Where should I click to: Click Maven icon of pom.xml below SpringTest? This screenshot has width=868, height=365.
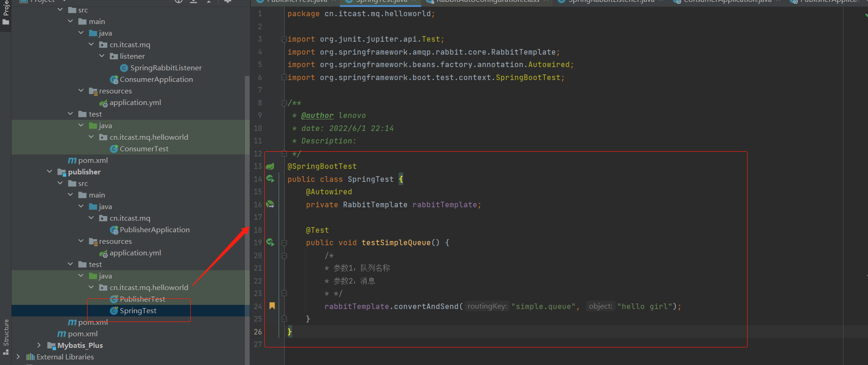[x=72, y=322]
